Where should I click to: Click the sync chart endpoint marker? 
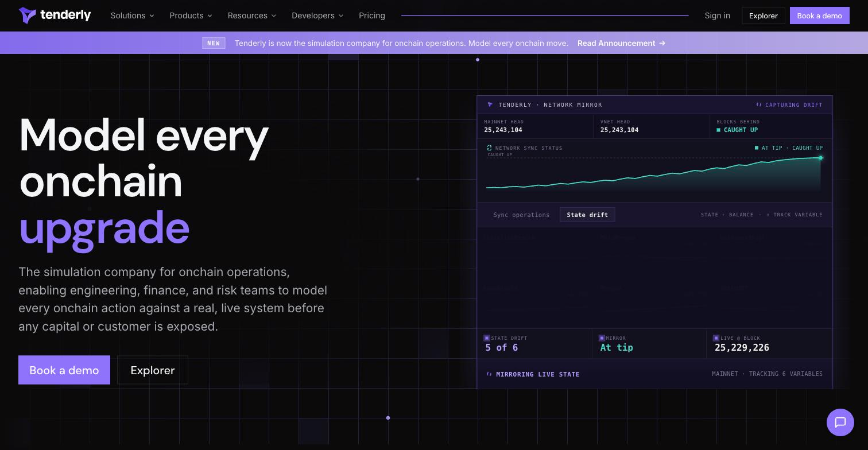pyautogui.click(x=820, y=158)
